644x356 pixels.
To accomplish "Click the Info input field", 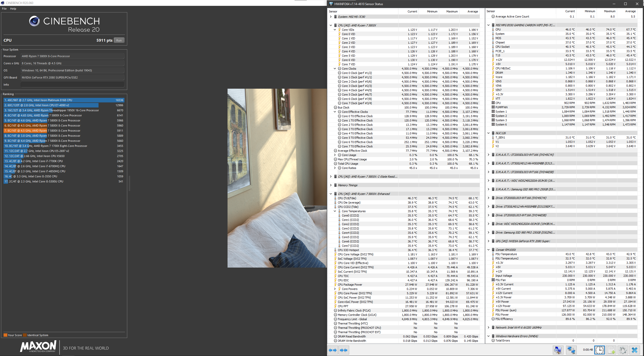I will click(x=72, y=85).
